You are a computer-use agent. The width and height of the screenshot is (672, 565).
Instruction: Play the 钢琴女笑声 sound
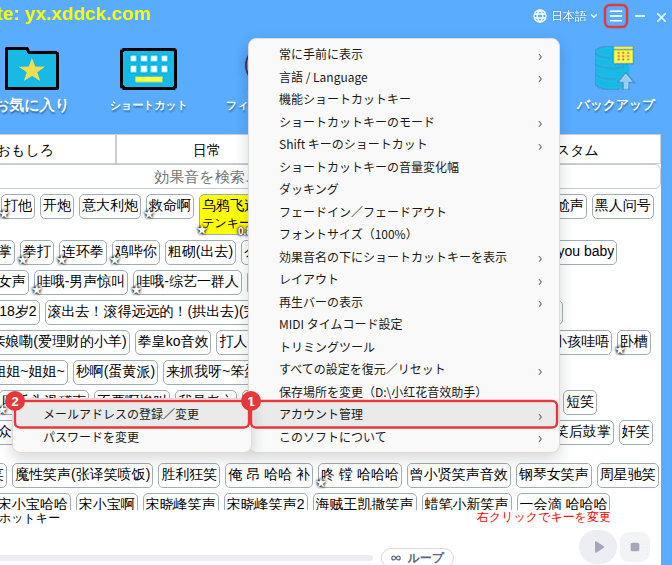pos(554,475)
